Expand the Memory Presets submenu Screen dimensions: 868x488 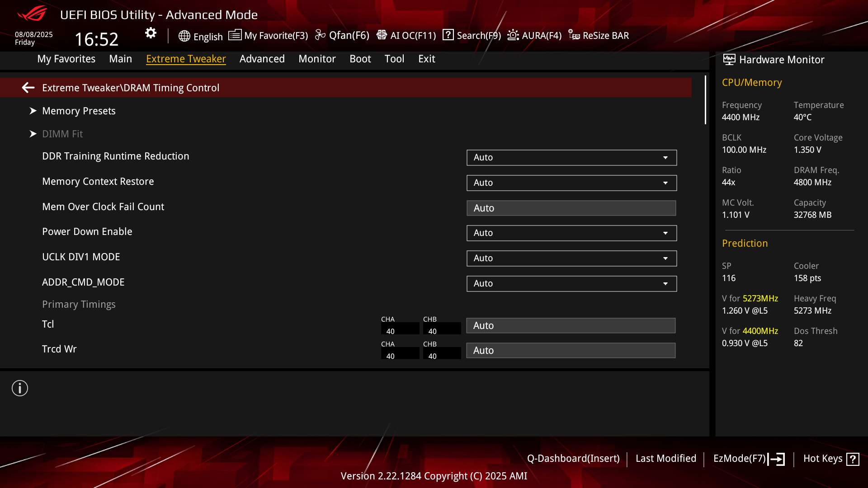(x=79, y=111)
